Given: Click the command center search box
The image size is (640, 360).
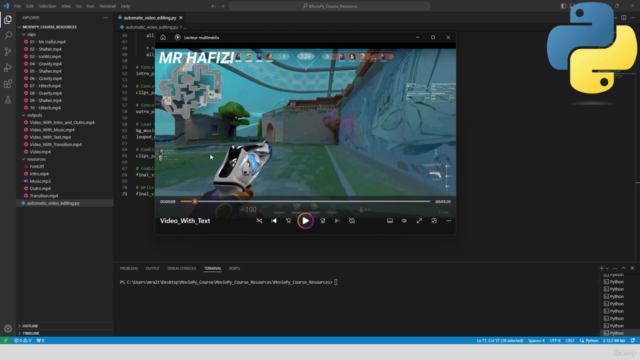Looking at the screenshot, I should pos(330,6).
